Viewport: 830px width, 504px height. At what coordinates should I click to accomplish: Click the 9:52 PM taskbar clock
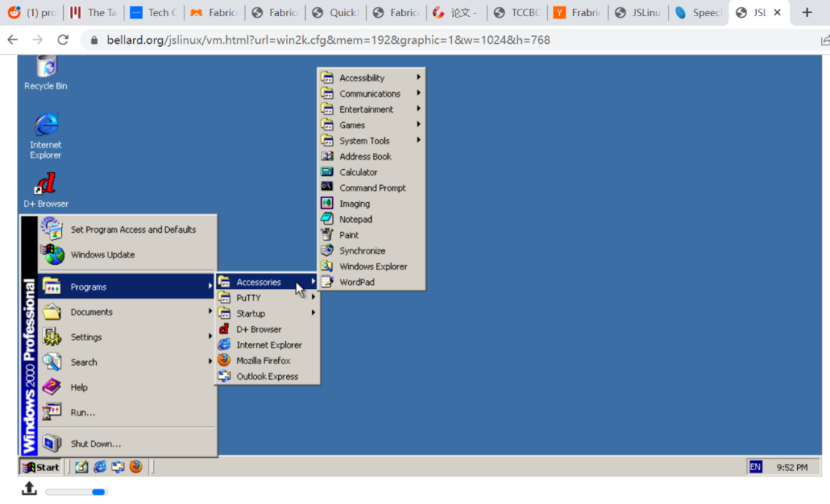[792, 467]
